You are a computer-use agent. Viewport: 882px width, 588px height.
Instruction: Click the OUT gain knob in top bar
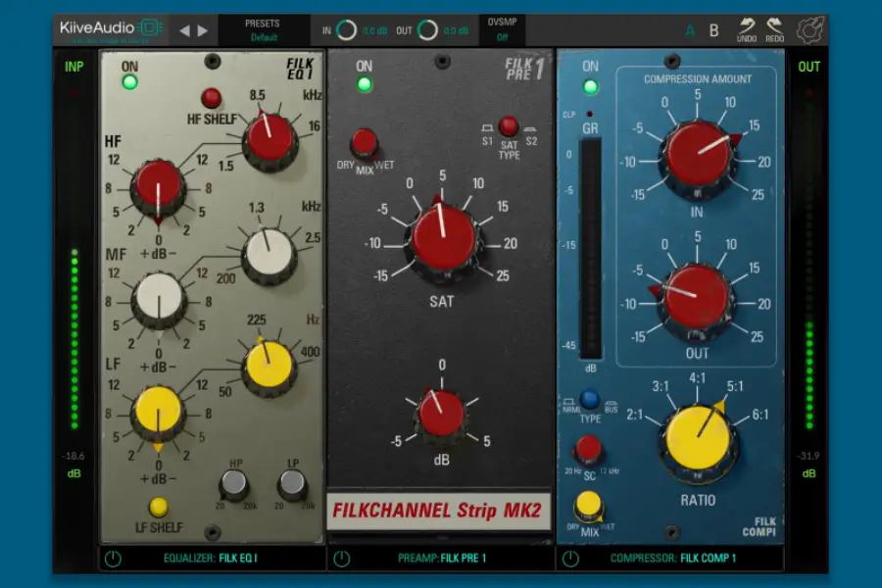[427, 30]
